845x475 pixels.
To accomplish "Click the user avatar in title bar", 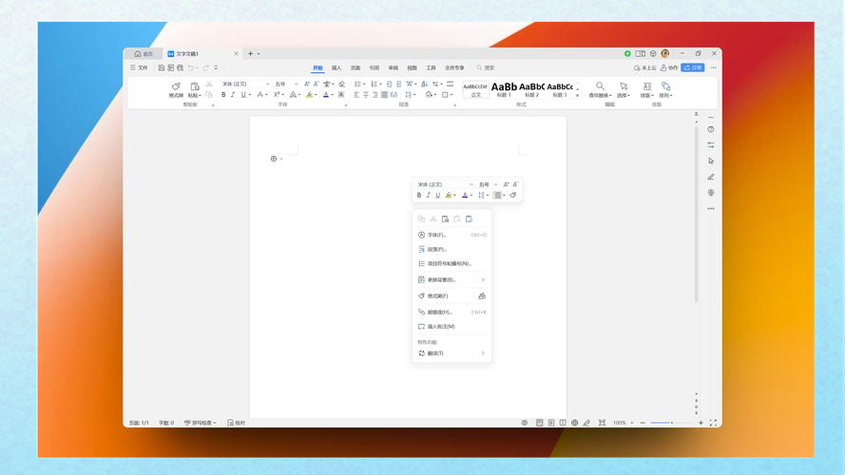I will [x=665, y=54].
